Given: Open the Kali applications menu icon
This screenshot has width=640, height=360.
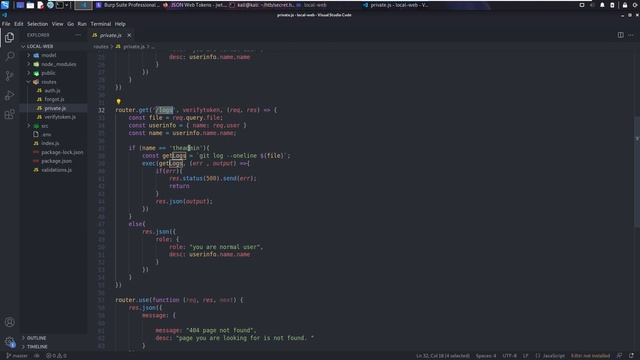Looking at the screenshot, I should click(5, 5).
